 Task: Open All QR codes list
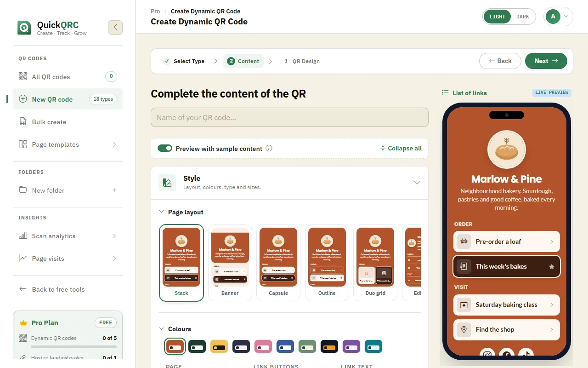[x=68, y=77]
